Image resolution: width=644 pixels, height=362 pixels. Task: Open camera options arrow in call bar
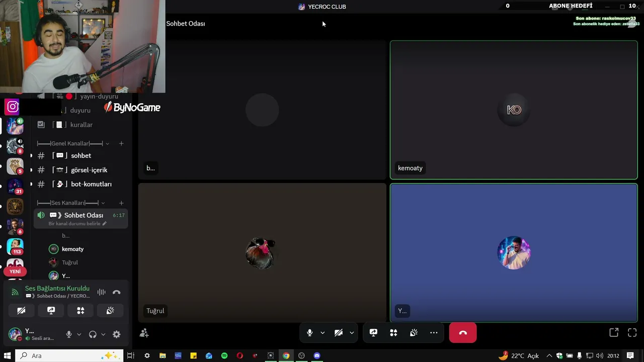352,333
